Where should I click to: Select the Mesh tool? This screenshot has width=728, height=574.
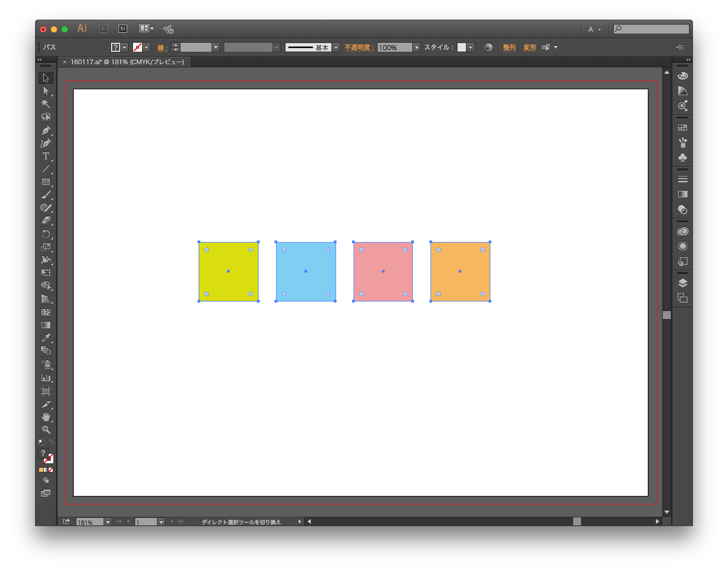tap(46, 312)
